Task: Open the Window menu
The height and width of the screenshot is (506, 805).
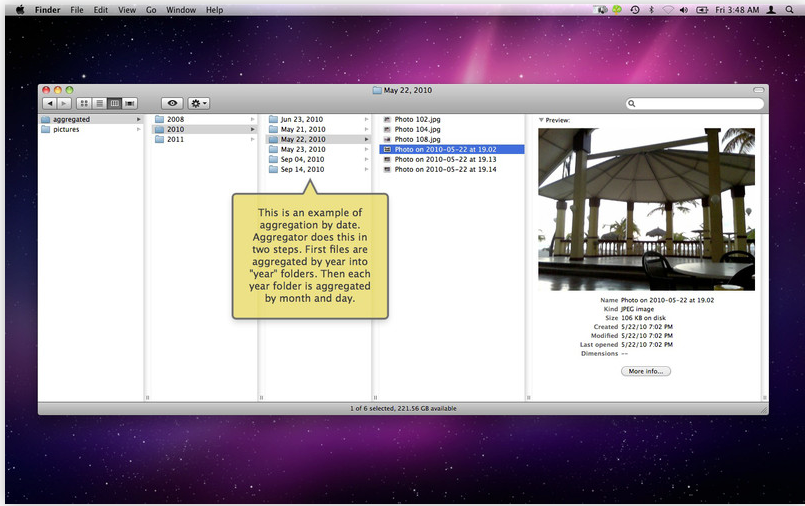Action: click(x=181, y=10)
